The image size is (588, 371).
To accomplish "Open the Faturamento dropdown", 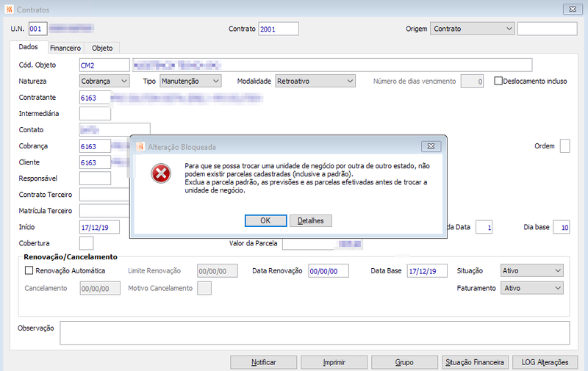I will (531, 288).
